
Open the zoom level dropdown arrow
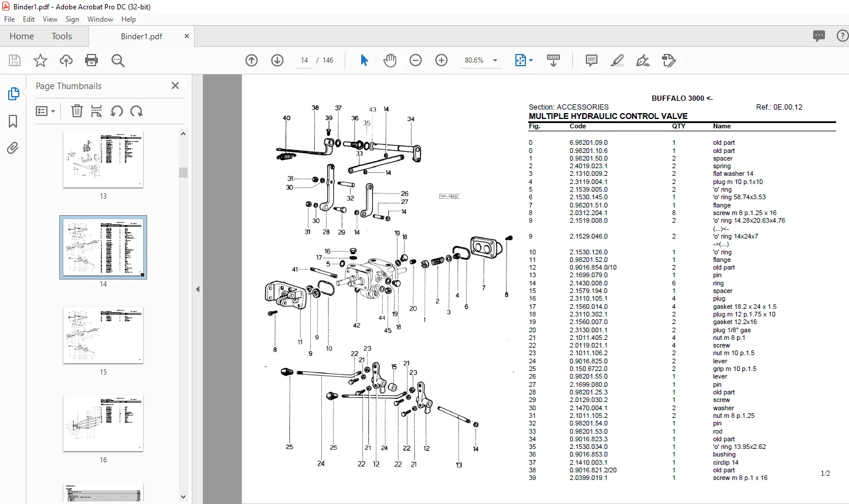tap(495, 60)
